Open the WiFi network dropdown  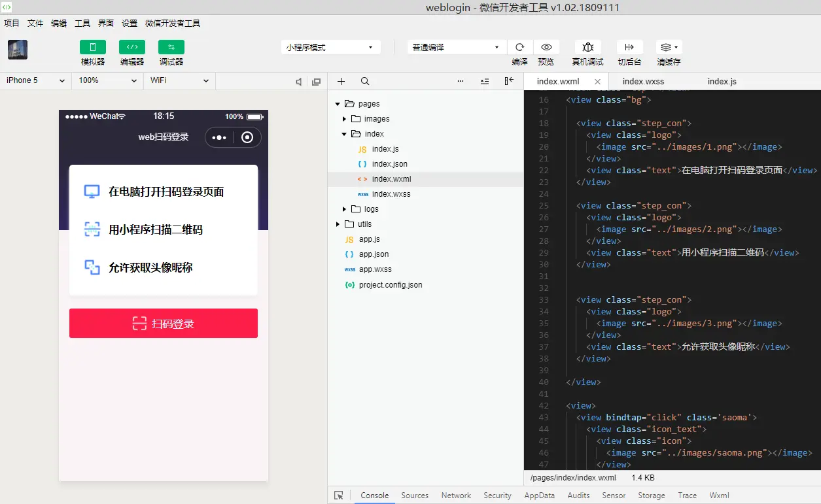[x=179, y=80]
